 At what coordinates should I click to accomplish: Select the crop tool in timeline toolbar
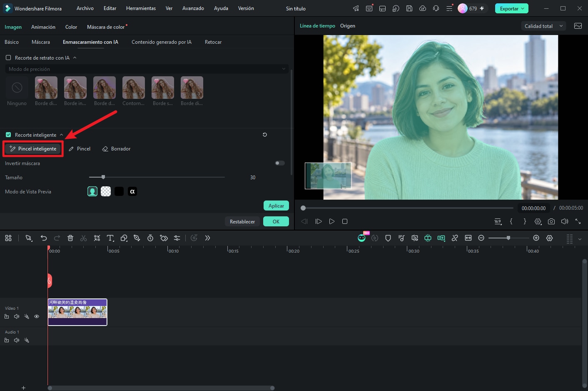coord(97,238)
